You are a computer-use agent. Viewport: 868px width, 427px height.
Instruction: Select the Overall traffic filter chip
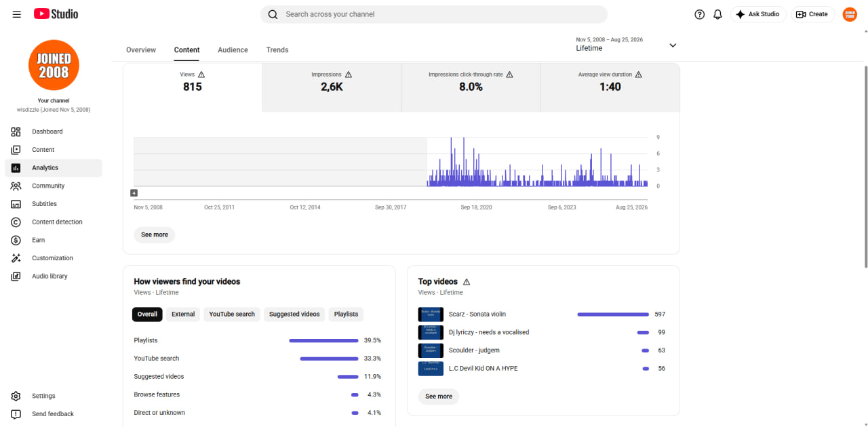(147, 314)
